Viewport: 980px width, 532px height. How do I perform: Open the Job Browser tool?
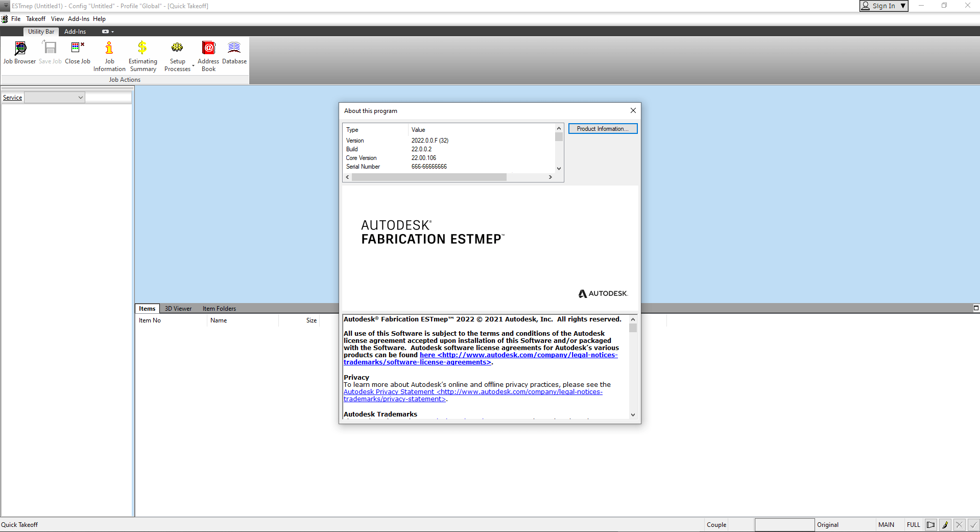[19, 53]
